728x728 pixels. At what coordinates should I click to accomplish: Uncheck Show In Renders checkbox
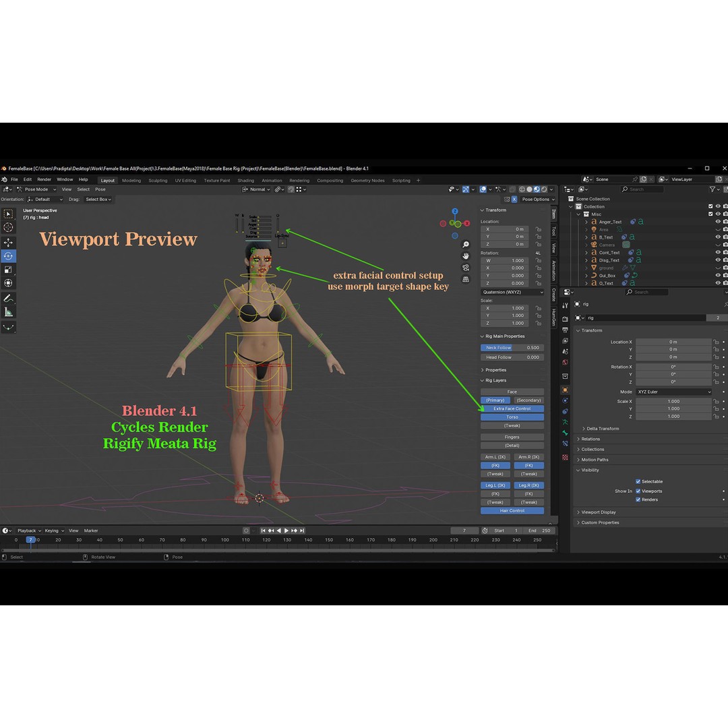pyautogui.click(x=638, y=499)
